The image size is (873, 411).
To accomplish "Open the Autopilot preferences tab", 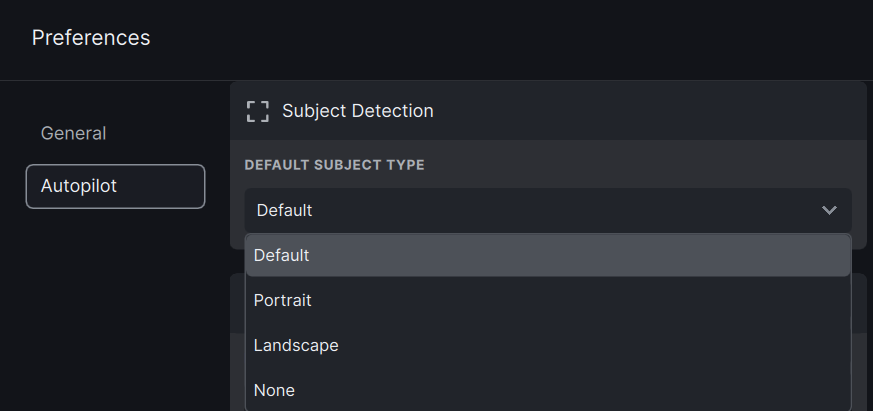I will tap(115, 186).
